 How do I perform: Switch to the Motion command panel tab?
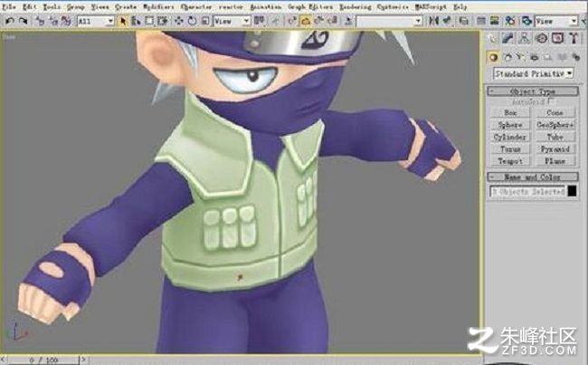tap(541, 38)
